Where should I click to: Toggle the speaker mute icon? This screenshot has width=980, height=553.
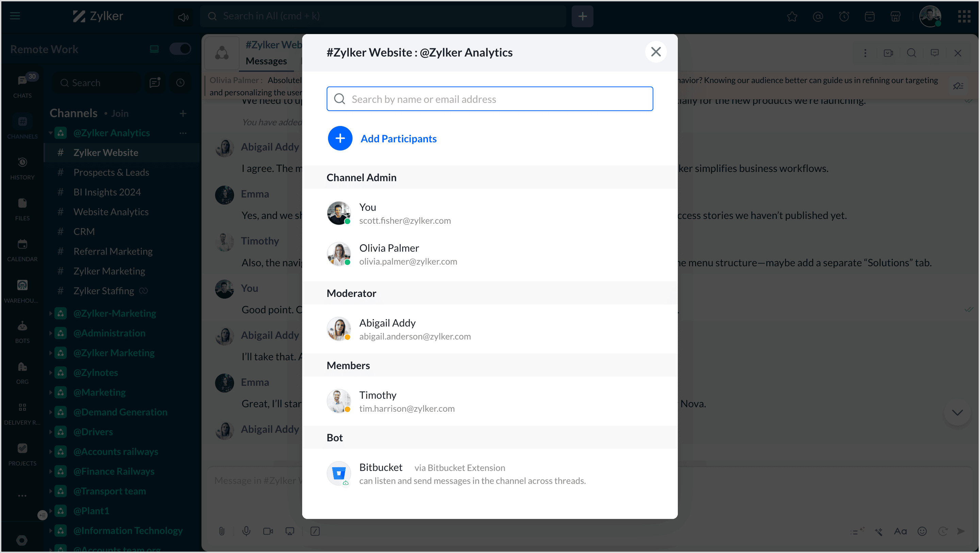[183, 17]
